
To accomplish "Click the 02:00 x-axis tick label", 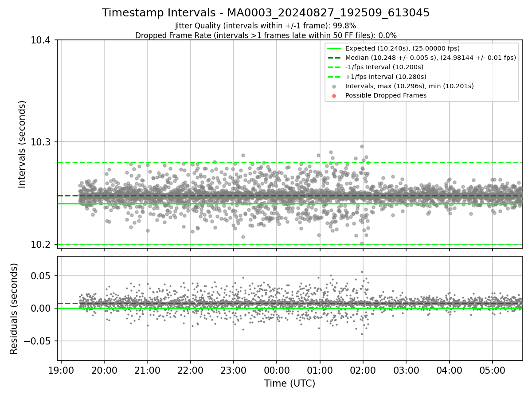I will pos(363,371).
